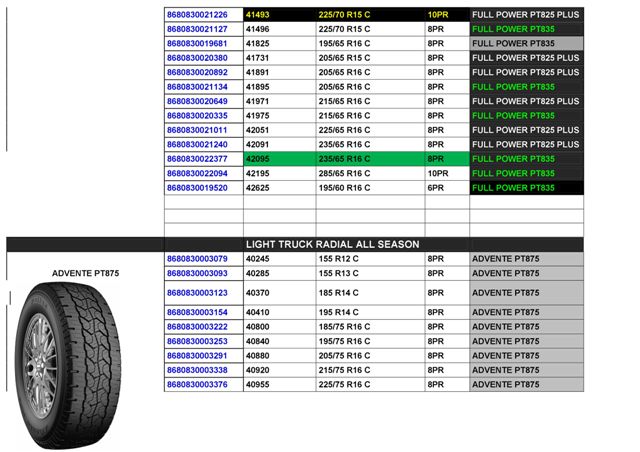Select cell with size 225/75 R16 C
This screenshot has width=640, height=452.
tap(370, 385)
